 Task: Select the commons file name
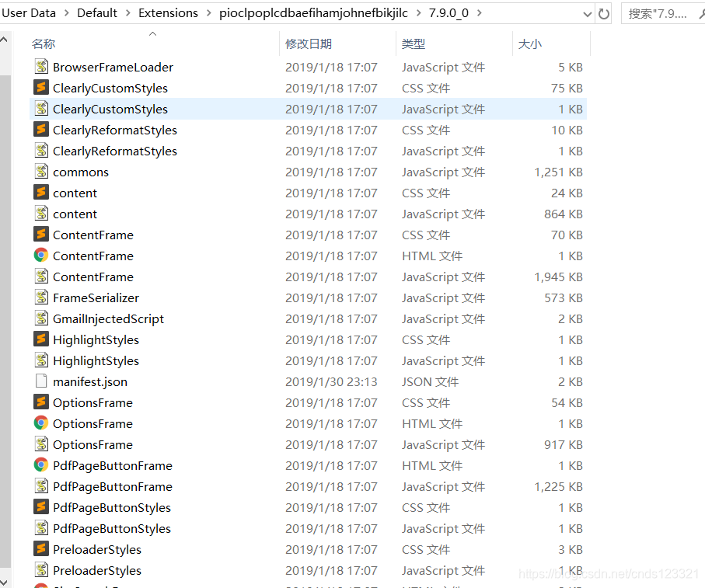coord(81,172)
